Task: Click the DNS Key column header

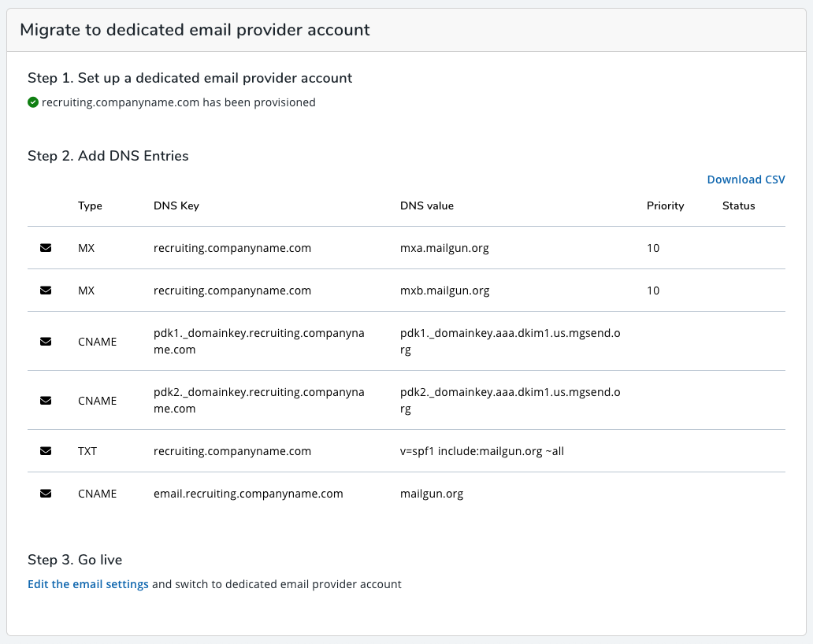Action: coord(176,206)
